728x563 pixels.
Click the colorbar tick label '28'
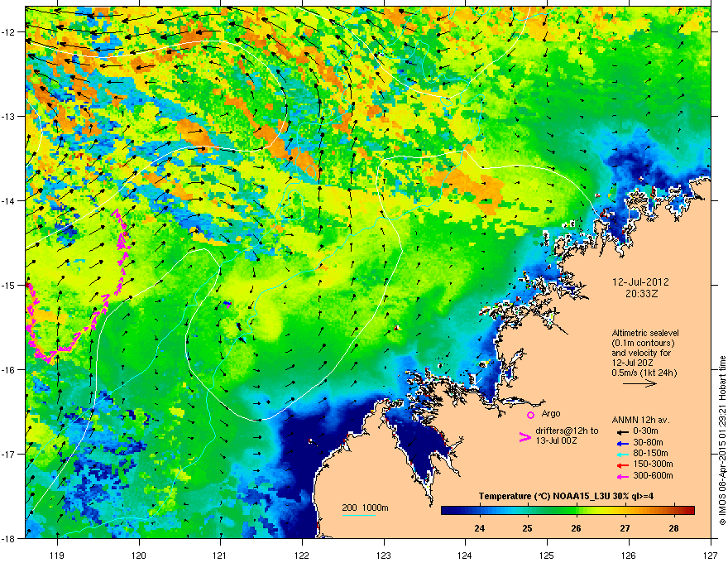point(674,528)
